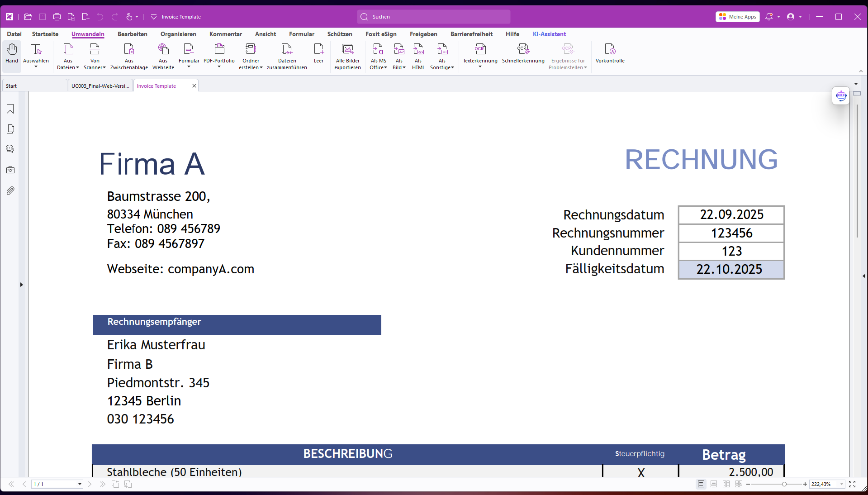Enable two-page facing view mode

pos(726,484)
